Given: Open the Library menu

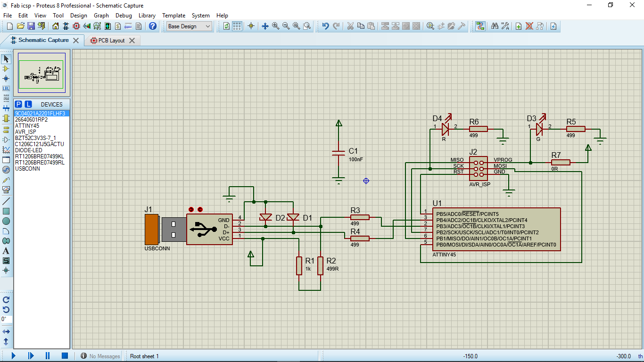Looking at the screenshot, I should coord(147,16).
